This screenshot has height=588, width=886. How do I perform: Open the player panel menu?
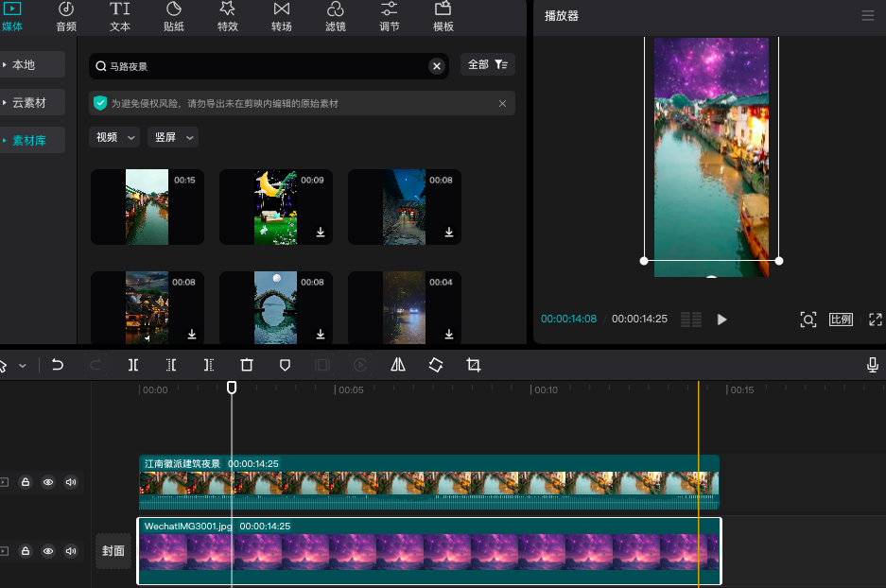pyautogui.click(x=868, y=16)
